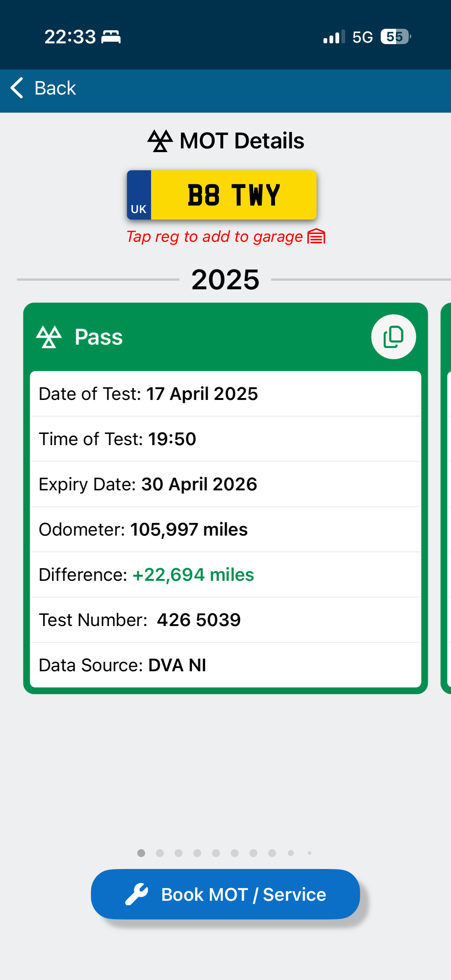Image resolution: width=451 pixels, height=980 pixels.
Task: Tap the signal strength bars
Action: [334, 37]
